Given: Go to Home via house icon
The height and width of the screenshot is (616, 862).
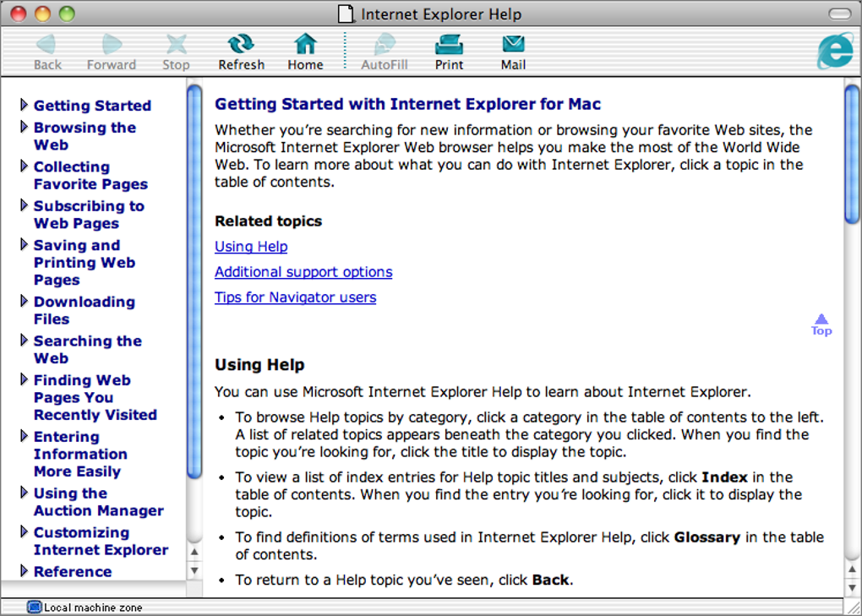Looking at the screenshot, I should (x=305, y=44).
